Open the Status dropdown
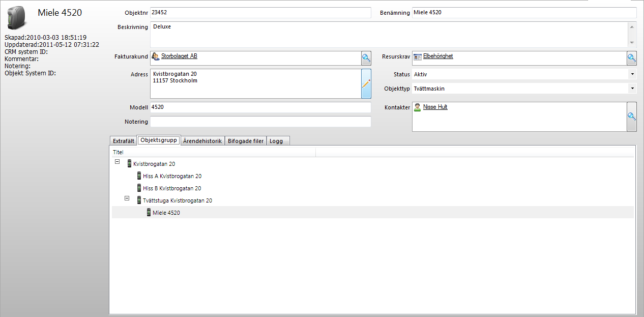 point(632,74)
